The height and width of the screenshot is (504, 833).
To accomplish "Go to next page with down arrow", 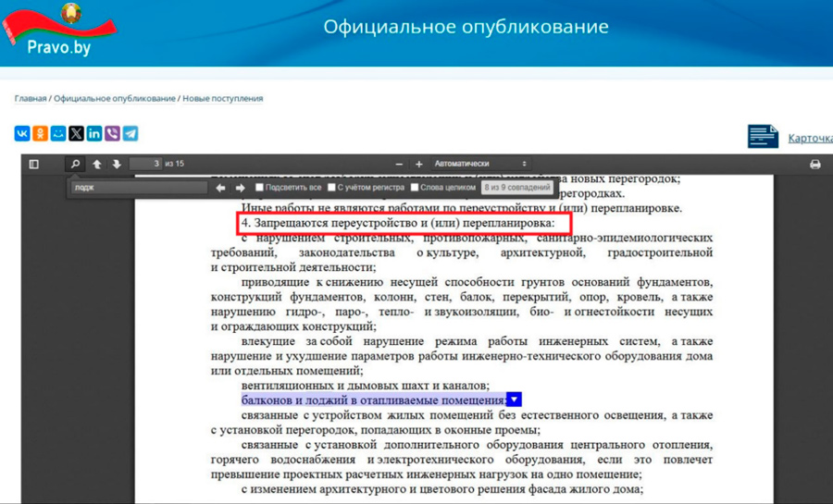I will pyautogui.click(x=117, y=164).
